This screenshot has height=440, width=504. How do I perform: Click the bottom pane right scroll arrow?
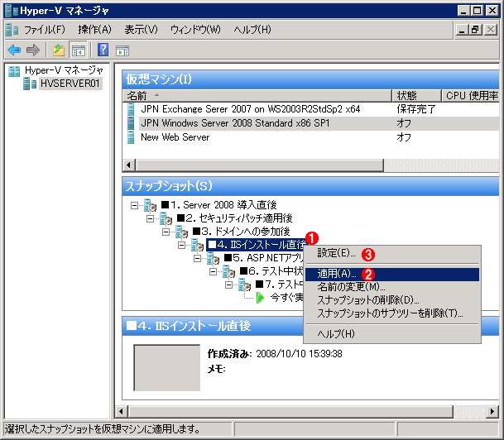(x=492, y=411)
